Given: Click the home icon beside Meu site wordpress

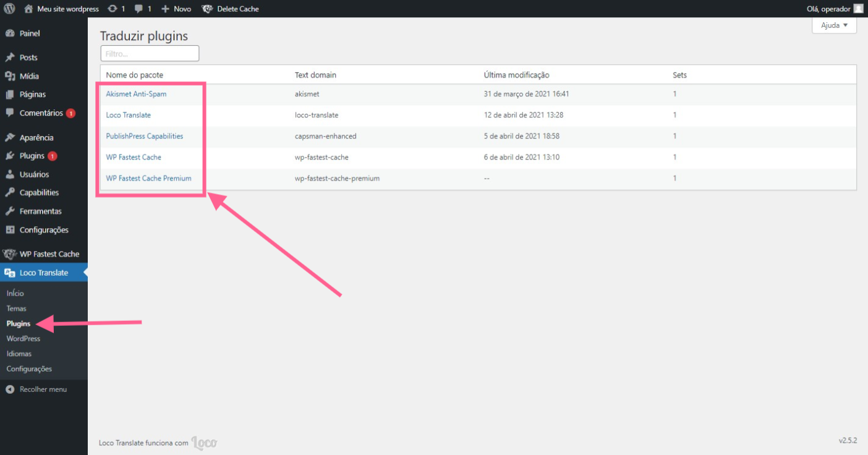Looking at the screenshot, I should tap(28, 9).
